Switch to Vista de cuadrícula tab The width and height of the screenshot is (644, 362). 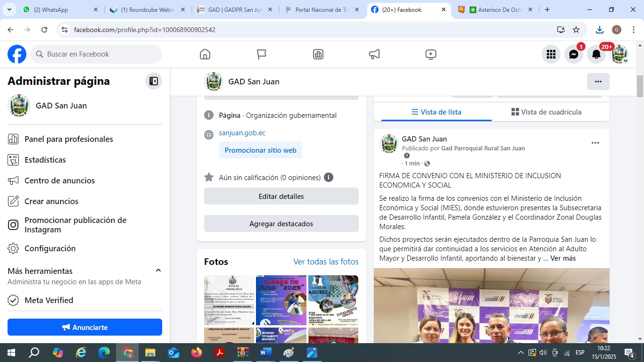click(x=546, y=112)
